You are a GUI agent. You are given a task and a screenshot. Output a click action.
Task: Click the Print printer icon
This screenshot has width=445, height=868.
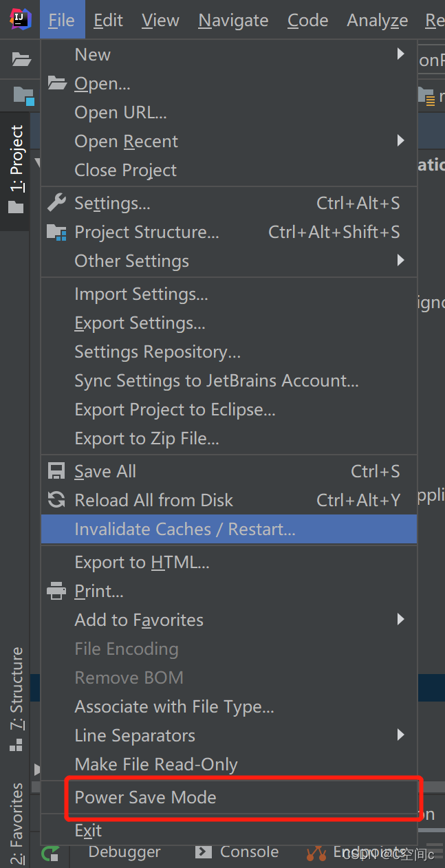pos(56,591)
